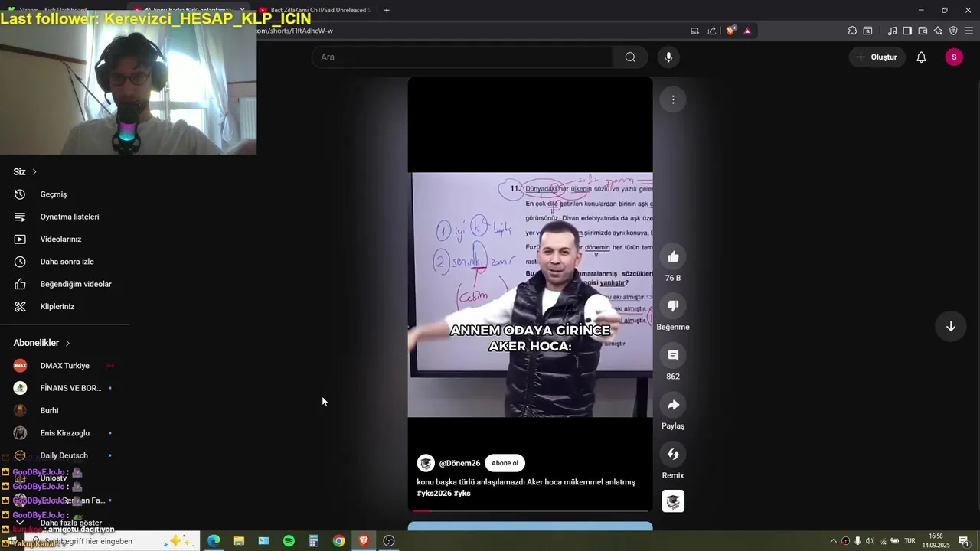This screenshot has width=980, height=551.
Task: Open Calculator from the taskbar
Action: click(x=314, y=541)
